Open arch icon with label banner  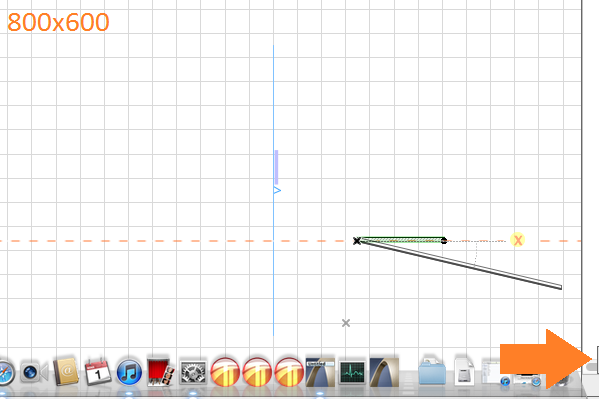click(x=320, y=372)
